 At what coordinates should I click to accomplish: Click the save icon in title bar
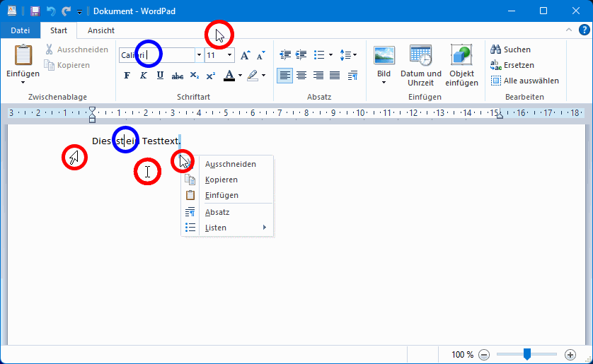(35, 11)
